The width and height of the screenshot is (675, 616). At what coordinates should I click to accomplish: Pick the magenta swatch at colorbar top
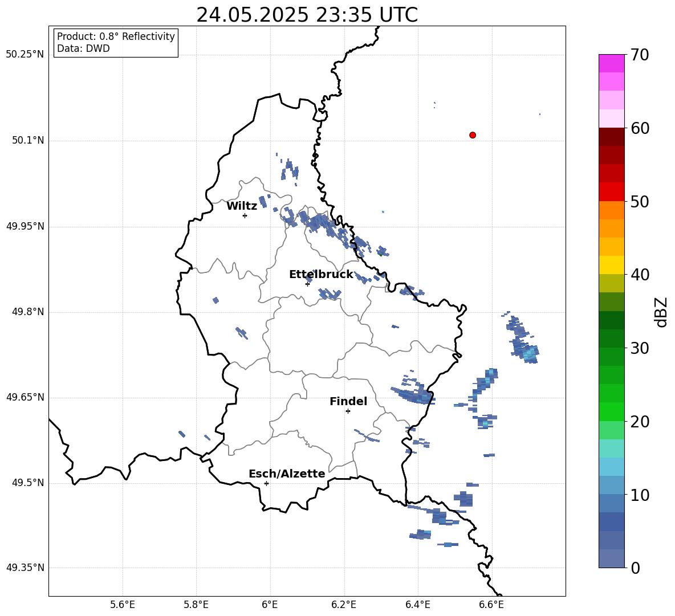611,63
